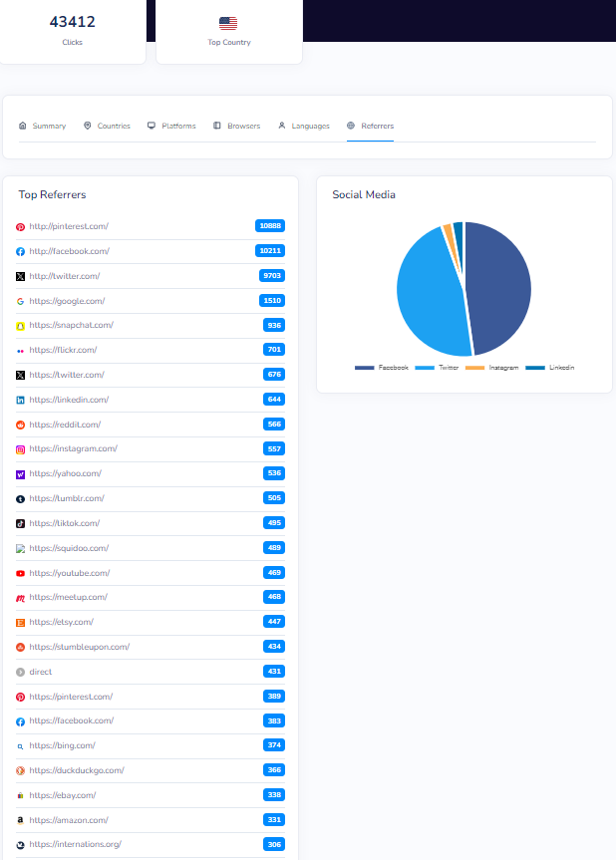This screenshot has height=860, width=616.
Task: Toggle Instagram legend in Social Media chart
Action: 492,368
